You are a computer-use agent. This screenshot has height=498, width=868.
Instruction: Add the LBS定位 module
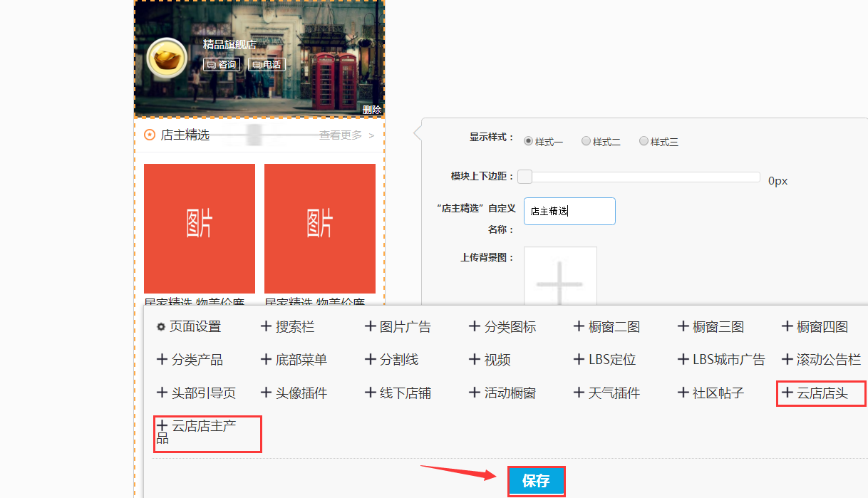[604, 360]
